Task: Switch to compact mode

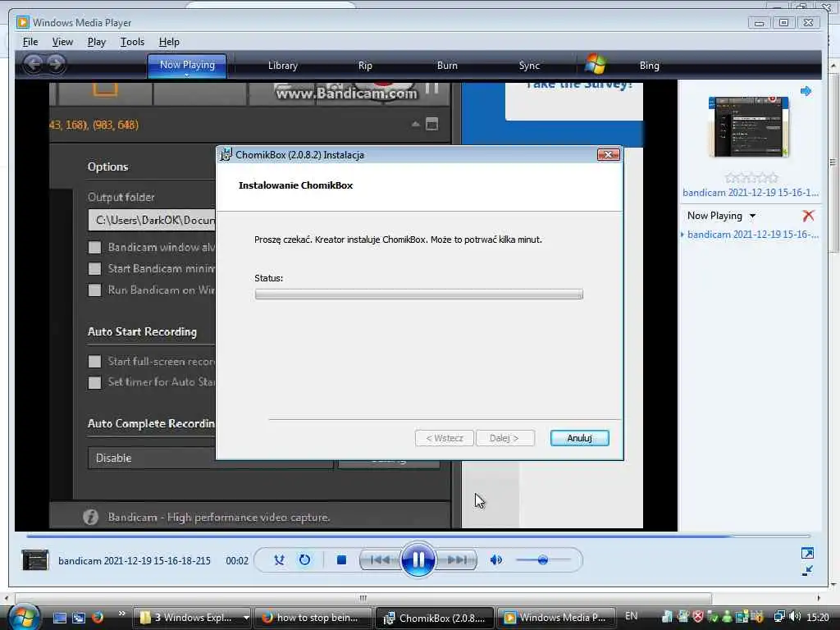Action: [x=807, y=571]
